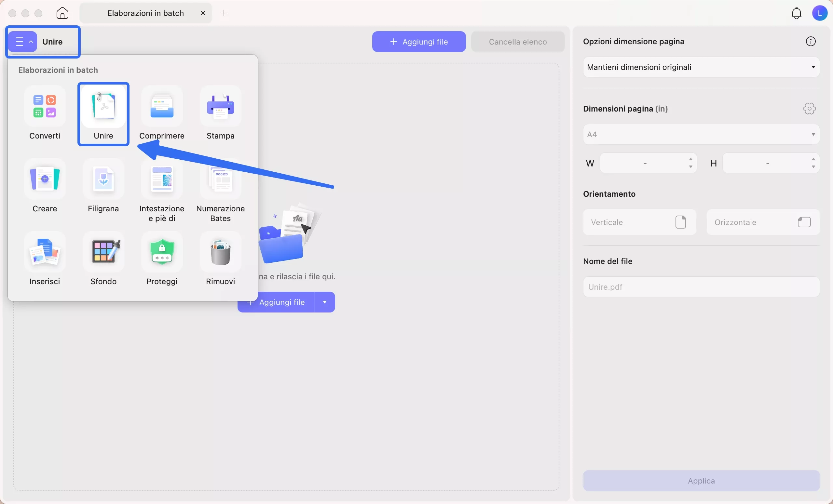The height and width of the screenshot is (504, 833).
Task: Choose the Stampa printer icon
Action: (x=220, y=106)
